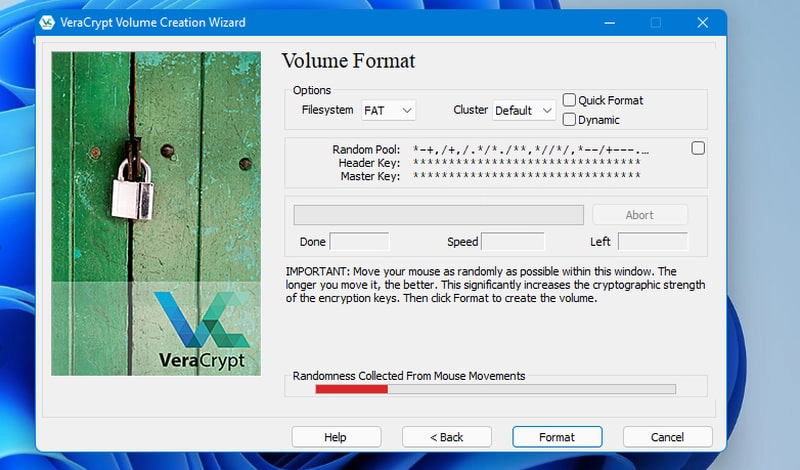Click the randomness collected progress bar
The image size is (800, 470).
[x=495, y=389]
